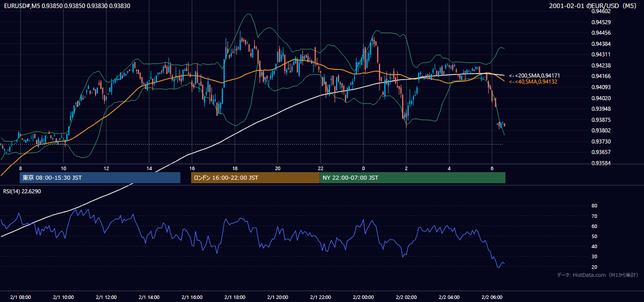
Task: Click the 2/2 02:00 date label
Action: coord(406,297)
